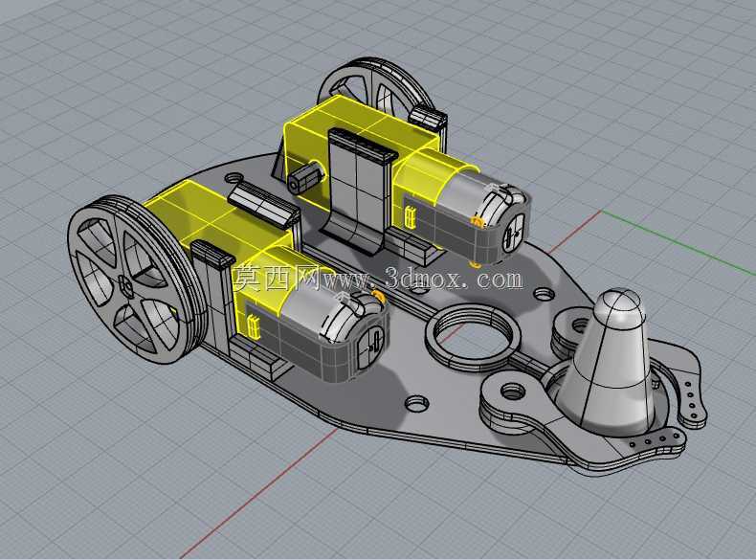
Task: Select the raised ring around the chassis hole
Action: pyautogui.click(x=473, y=337)
